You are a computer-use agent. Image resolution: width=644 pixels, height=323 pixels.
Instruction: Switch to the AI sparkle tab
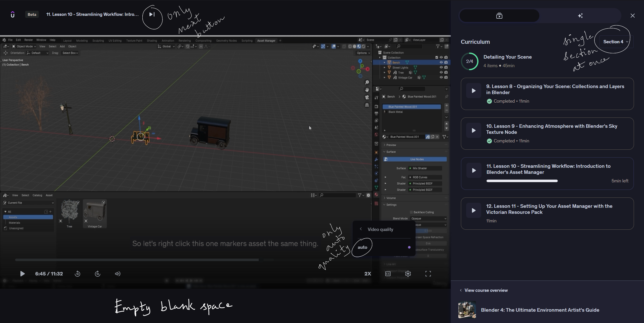(580, 16)
